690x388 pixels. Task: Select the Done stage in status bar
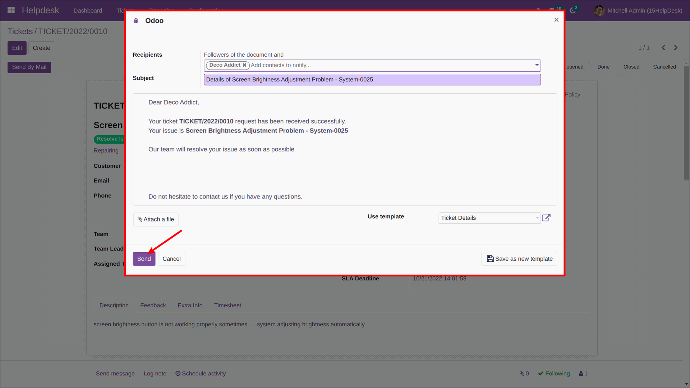(603, 67)
